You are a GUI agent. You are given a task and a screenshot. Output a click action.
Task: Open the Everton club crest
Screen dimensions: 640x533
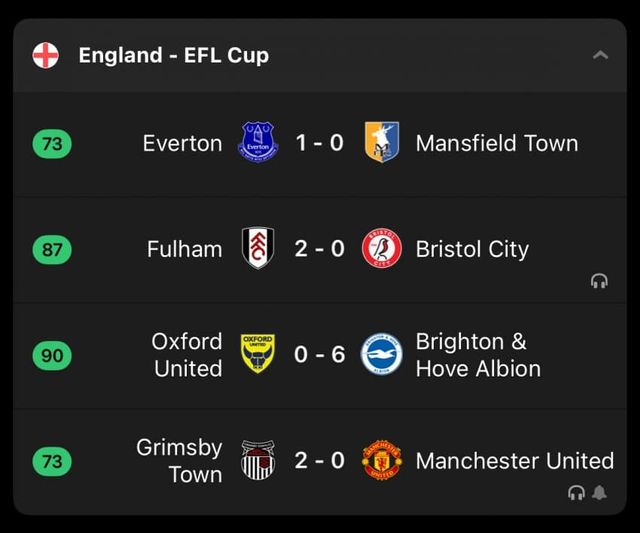pyautogui.click(x=258, y=143)
